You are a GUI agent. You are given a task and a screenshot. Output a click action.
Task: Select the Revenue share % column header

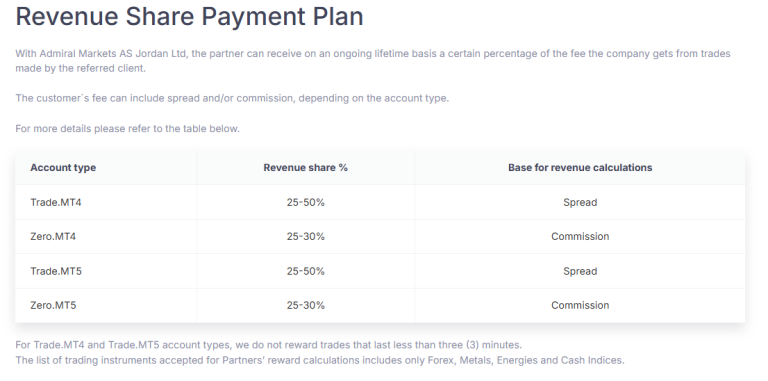(x=306, y=167)
